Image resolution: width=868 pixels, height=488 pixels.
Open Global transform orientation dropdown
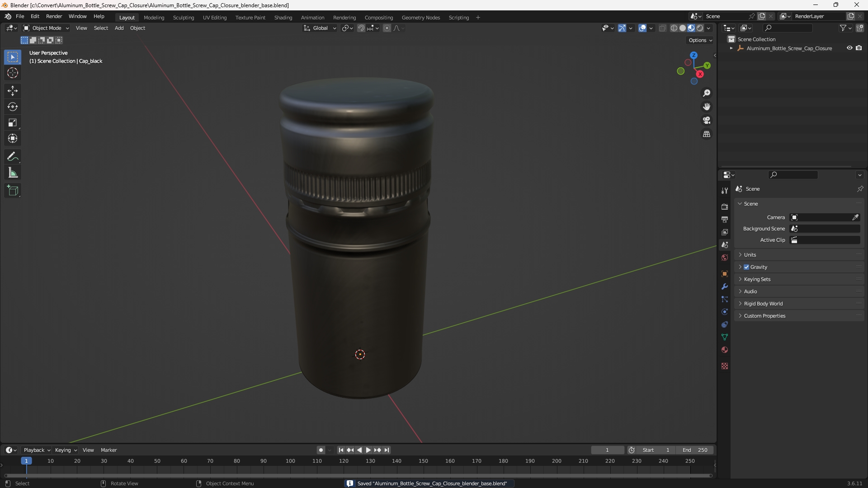(x=320, y=28)
